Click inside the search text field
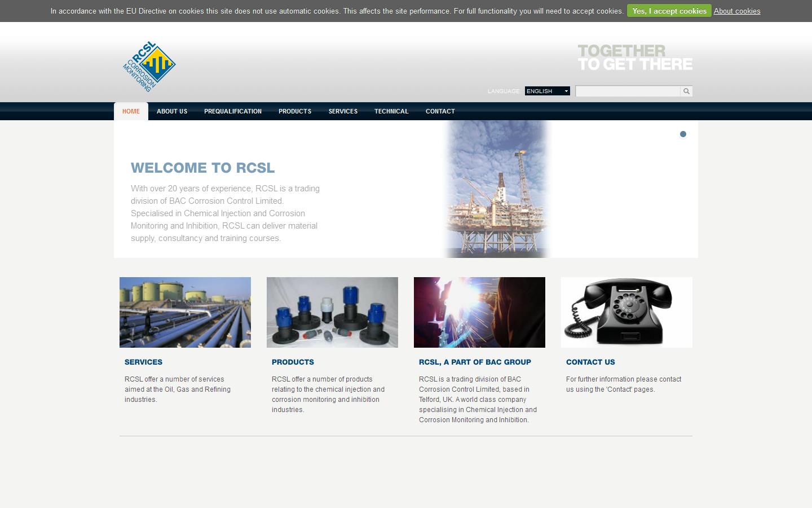Image resolution: width=812 pixels, height=508 pixels. [628, 91]
